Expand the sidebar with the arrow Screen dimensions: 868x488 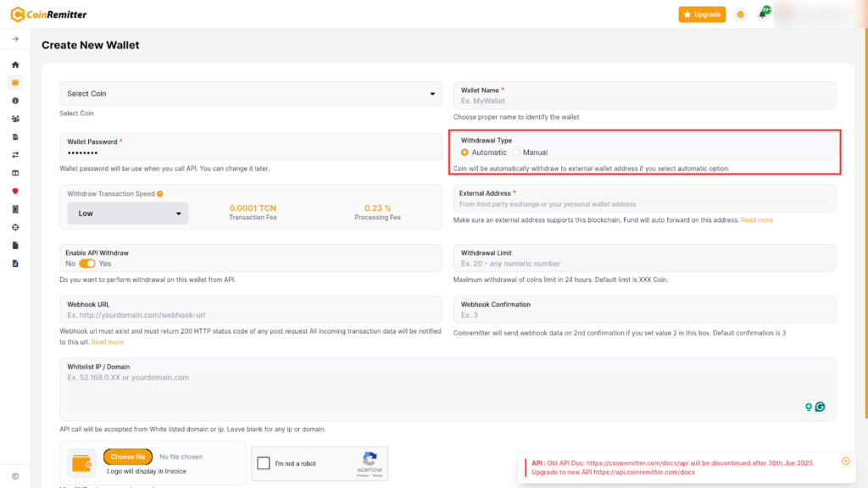(15, 39)
